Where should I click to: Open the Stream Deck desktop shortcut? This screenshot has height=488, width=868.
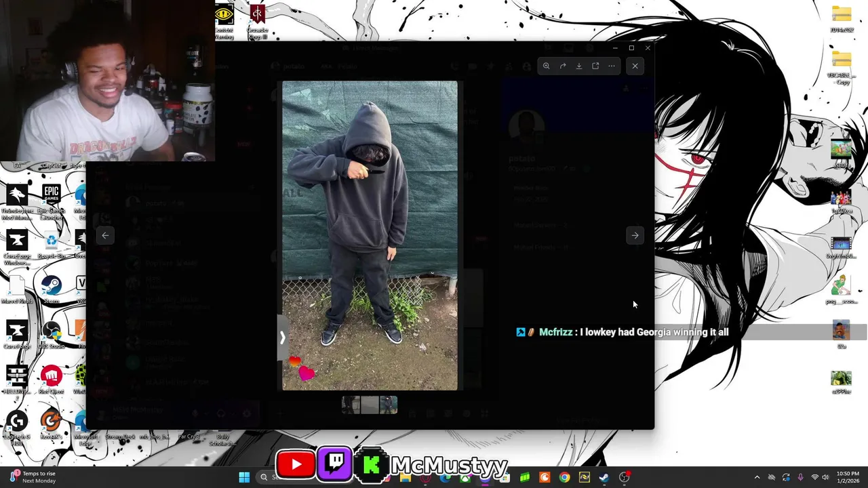(120, 437)
